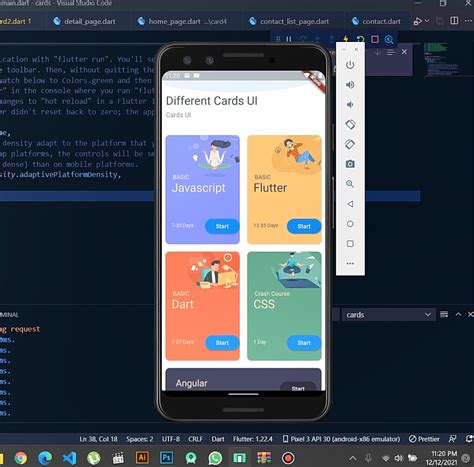The image size is (474, 467).
Task: Open the taskbar clock showing 11:20 PM
Action: tap(441, 458)
